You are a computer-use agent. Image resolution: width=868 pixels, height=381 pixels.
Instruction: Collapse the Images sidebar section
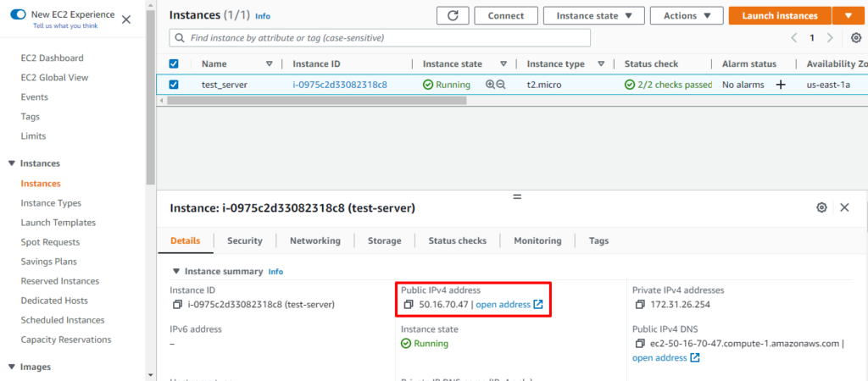pos(12,367)
